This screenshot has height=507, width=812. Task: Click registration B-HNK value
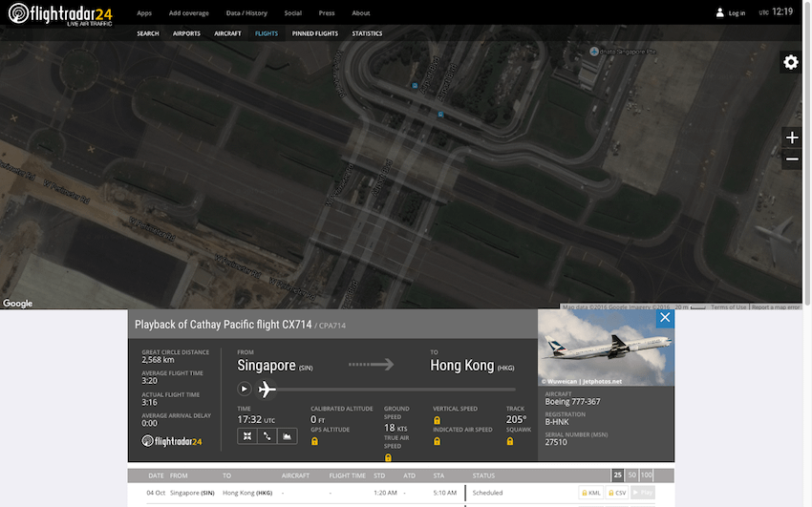pyautogui.click(x=557, y=422)
